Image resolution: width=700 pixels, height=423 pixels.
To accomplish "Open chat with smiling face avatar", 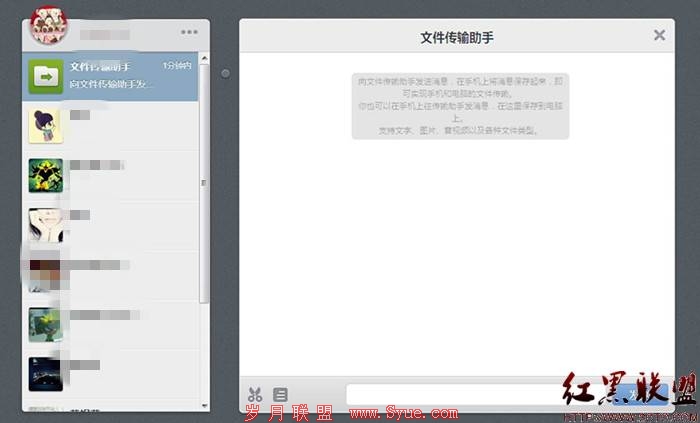I will [x=46, y=225].
